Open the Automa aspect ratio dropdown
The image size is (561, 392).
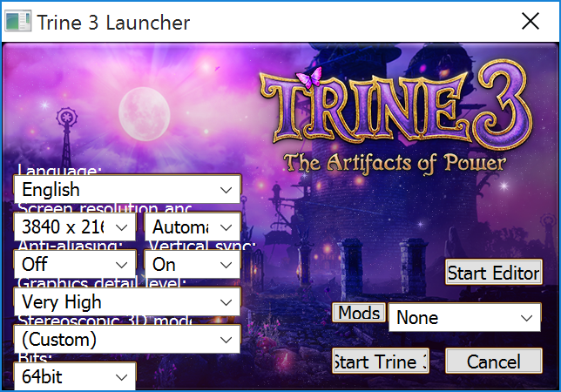click(x=193, y=226)
